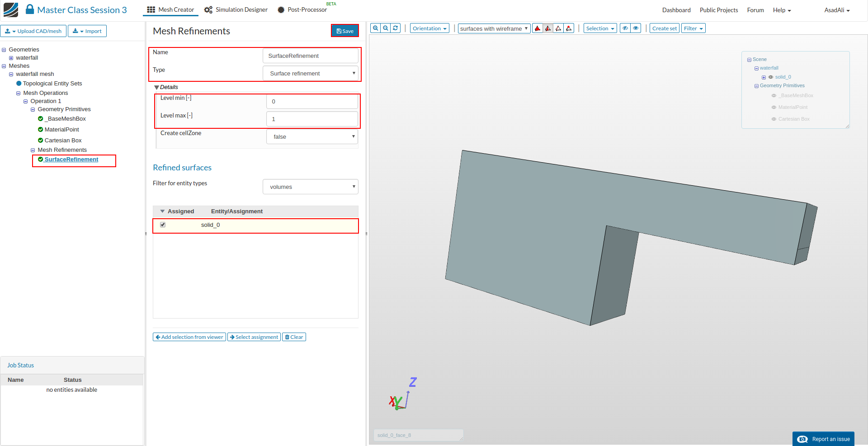Click Add selection from viewer button
868x446 pixels.
(x=189, y=337)
